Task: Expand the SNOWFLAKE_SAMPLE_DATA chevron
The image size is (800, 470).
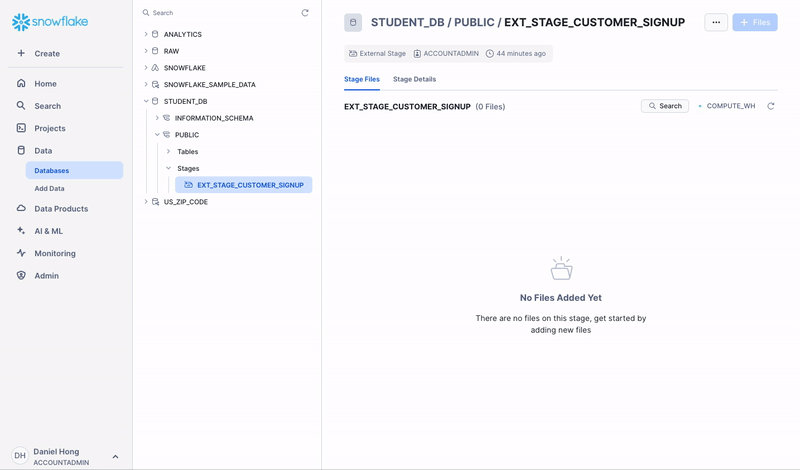Action: pyautogui.click(x=146, y=84)
